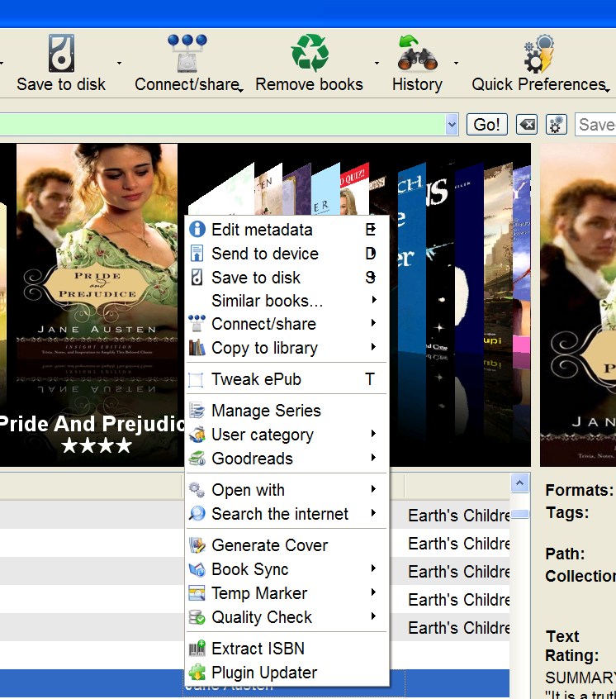Screen dimensions: 616x699
Task: Click the first Earth's Children series cell
Action: click(x=459, y=516)
